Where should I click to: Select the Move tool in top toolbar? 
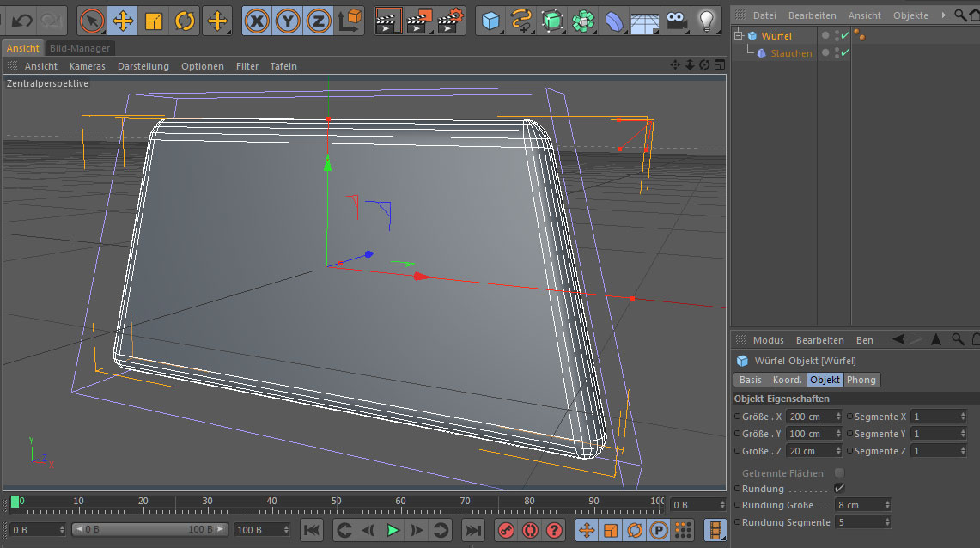[x=122, y=21]
